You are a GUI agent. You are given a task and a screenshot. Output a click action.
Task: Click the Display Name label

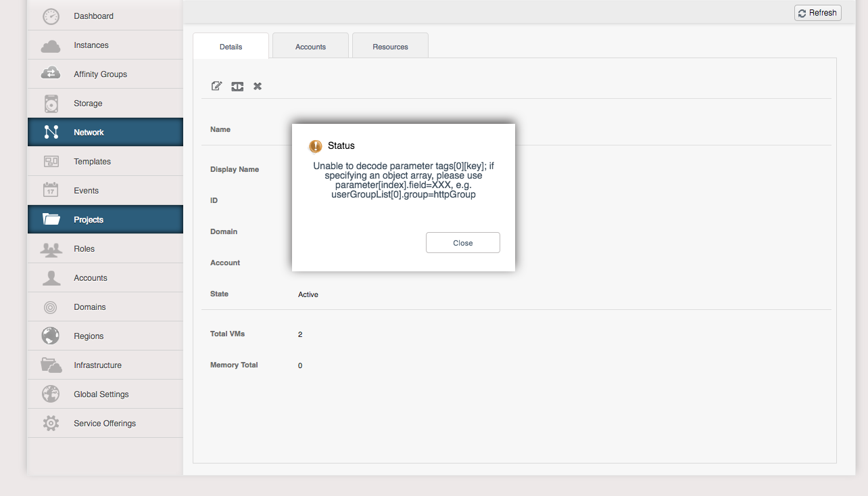pos(235,169)
